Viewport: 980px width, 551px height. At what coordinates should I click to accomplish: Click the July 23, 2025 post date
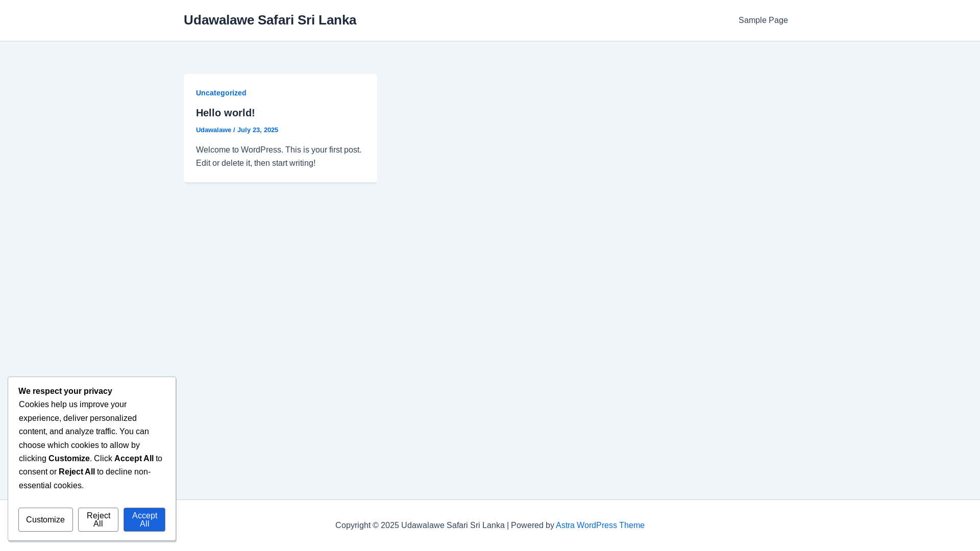coord(258,130)
